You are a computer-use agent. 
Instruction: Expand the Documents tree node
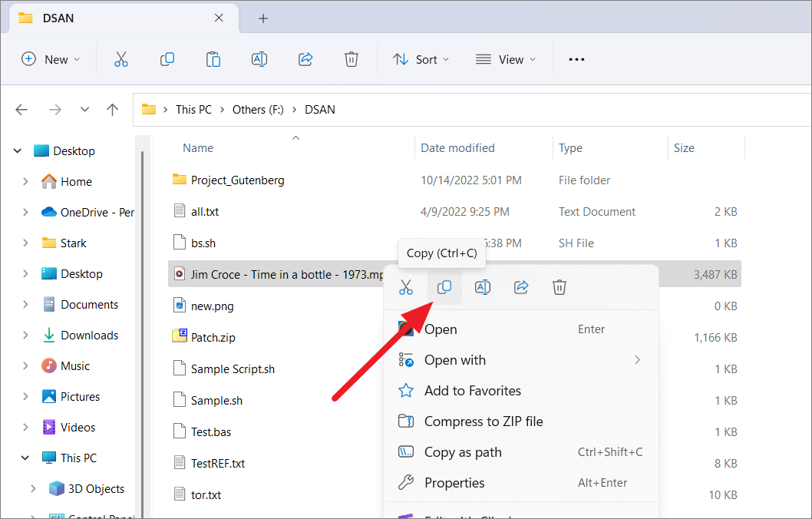pos(25,305)
